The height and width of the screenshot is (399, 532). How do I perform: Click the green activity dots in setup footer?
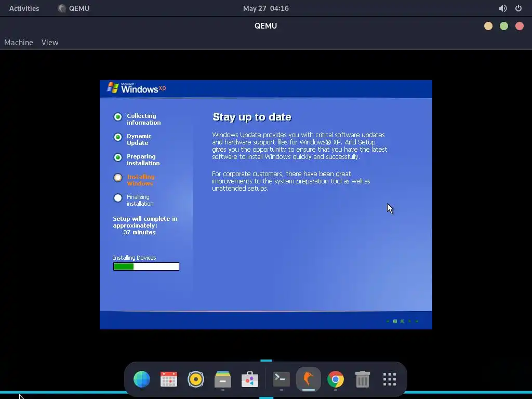click(x=403, y=321)
